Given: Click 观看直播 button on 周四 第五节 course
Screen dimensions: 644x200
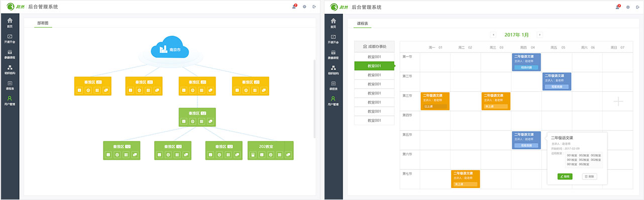Looking at the screenshot, I should 526,145.
